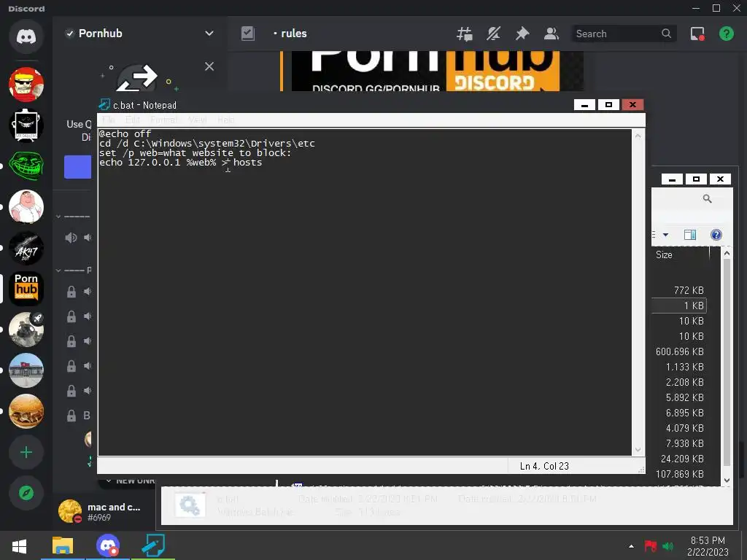This screenshot has width=747, height=560.
Task: Open Discord help question mark
Action: pyautogui.click(x=726, y=34)
